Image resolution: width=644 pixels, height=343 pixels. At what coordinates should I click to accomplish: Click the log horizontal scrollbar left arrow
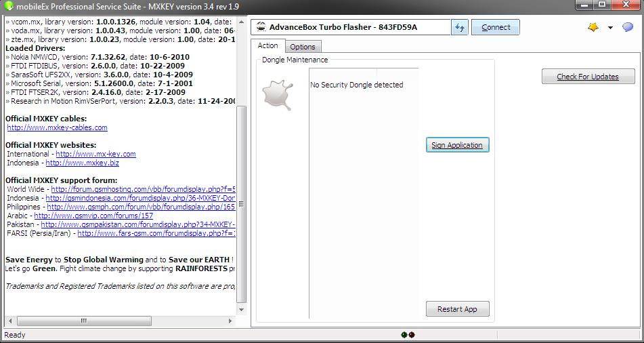10,321
